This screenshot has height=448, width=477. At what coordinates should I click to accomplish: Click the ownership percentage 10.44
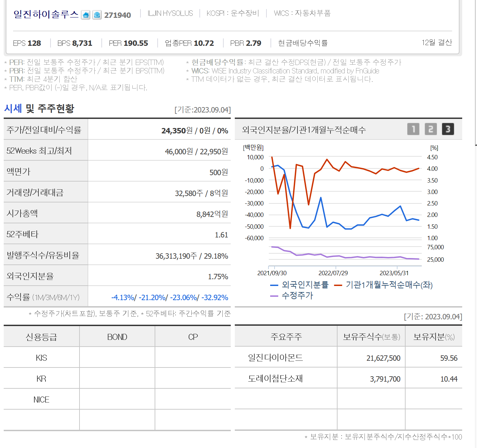449,379
